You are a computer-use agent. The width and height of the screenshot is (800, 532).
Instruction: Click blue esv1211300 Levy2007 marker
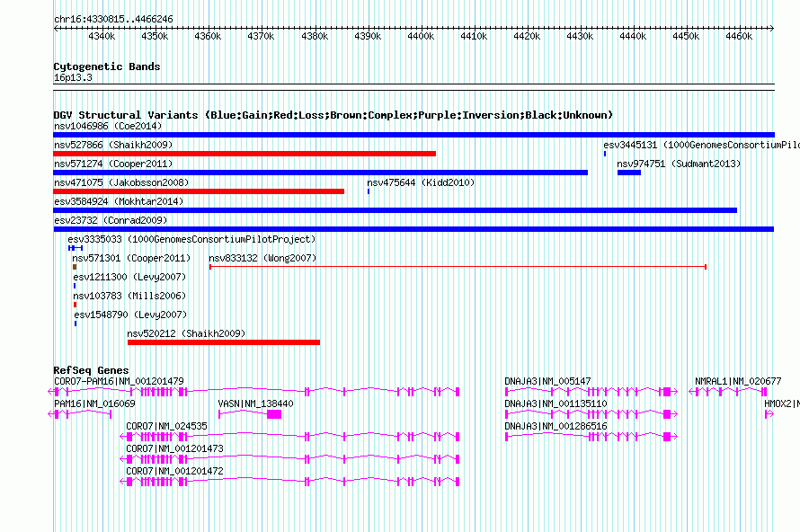[x=75, y=286]
